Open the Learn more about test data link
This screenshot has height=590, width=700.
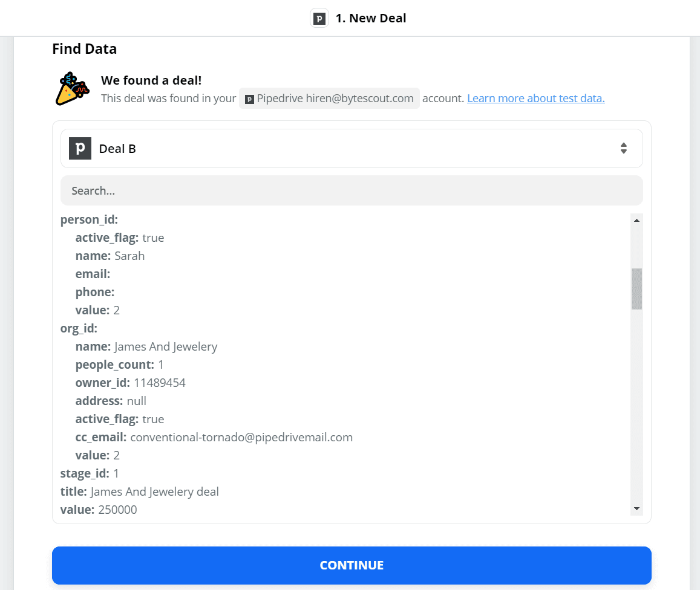[535, 99]
